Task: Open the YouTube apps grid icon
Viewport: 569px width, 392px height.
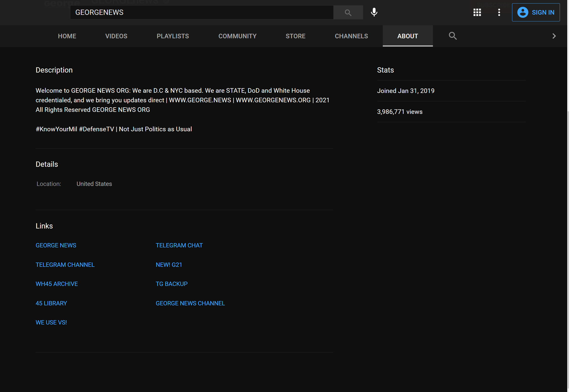Action: pyautogui.click(x=477, y=12)
